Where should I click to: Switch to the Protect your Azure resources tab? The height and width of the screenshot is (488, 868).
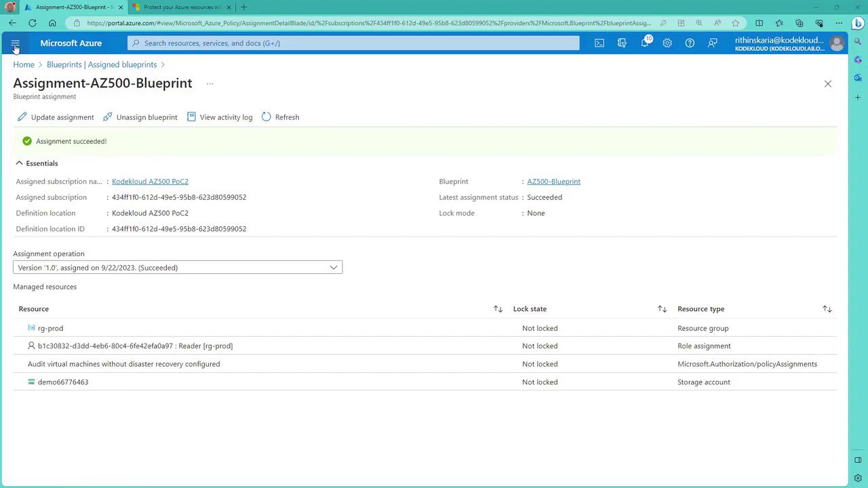(x=182, y=7)
